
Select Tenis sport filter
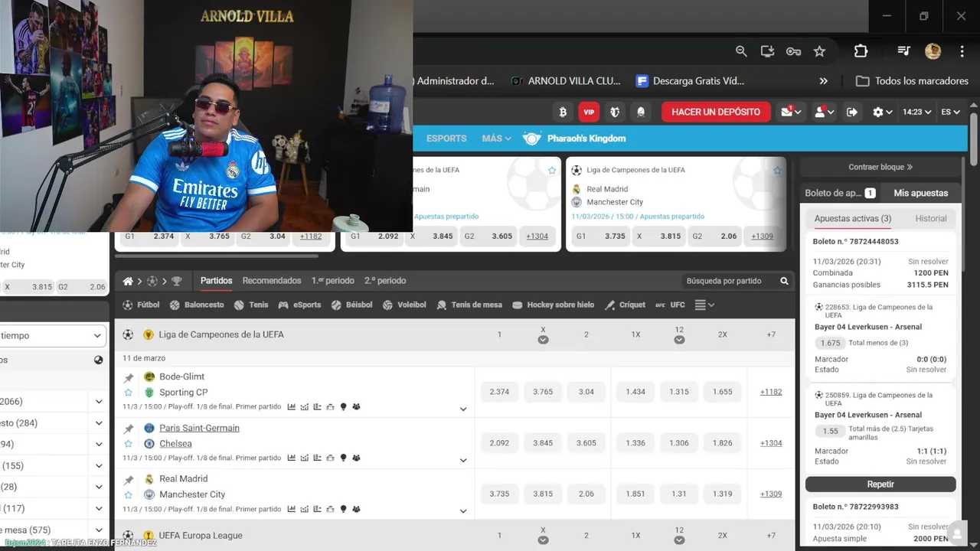(x=251, y=305)
